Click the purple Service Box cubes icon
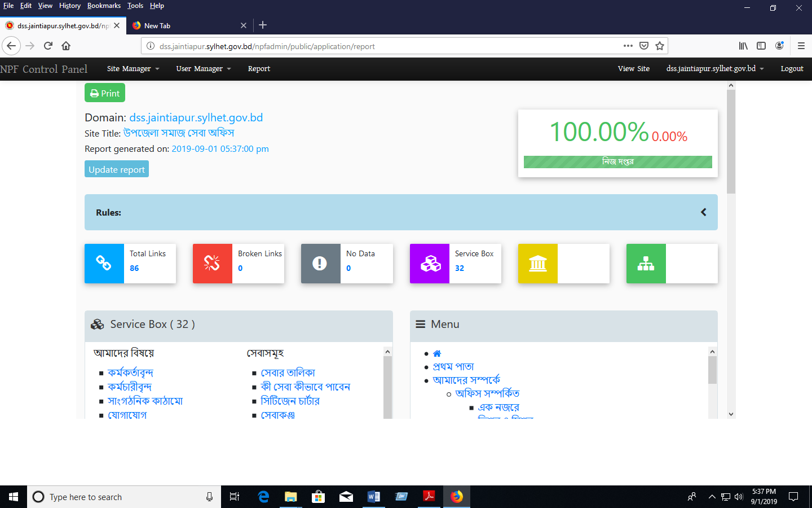 click(430, 263)
